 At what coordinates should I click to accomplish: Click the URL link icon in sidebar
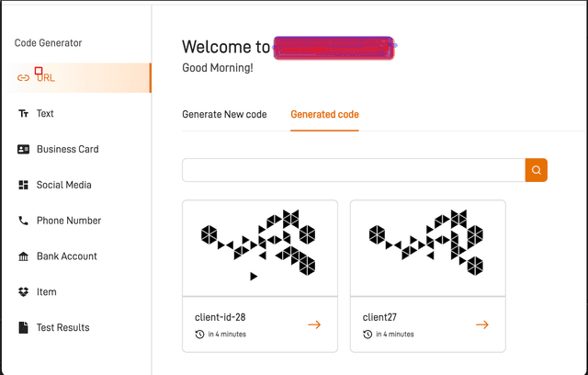click(x=23, y=78)
